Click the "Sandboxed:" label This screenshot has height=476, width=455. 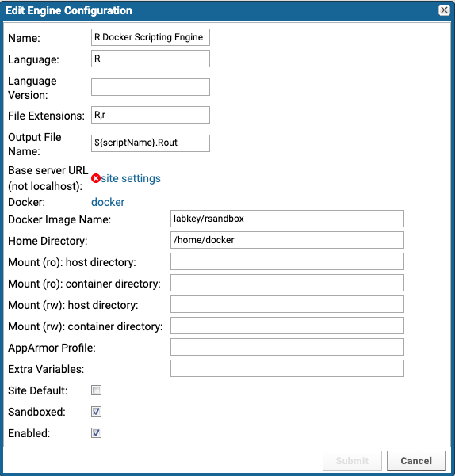tap(36, 412)
